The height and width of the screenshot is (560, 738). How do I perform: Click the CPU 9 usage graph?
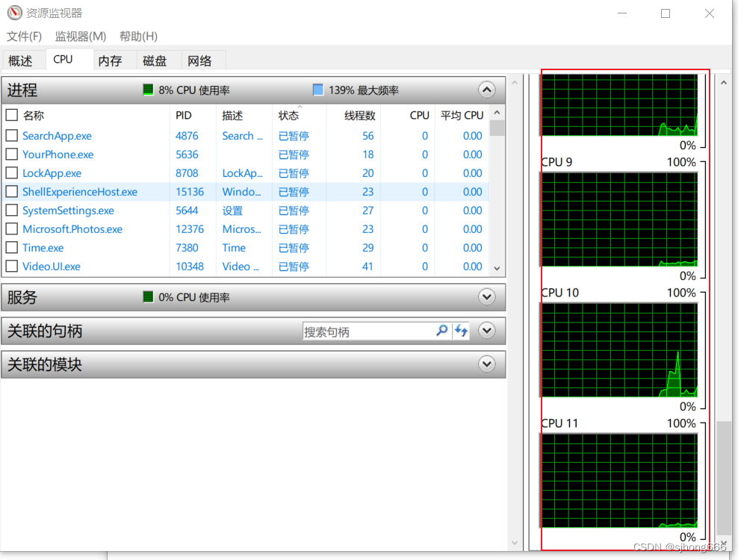[619, 220]
